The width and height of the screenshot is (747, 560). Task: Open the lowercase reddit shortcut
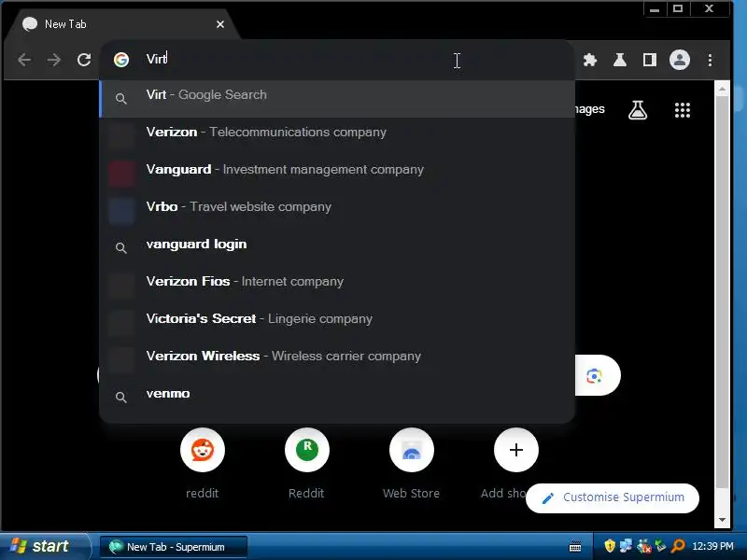point(203,450)
